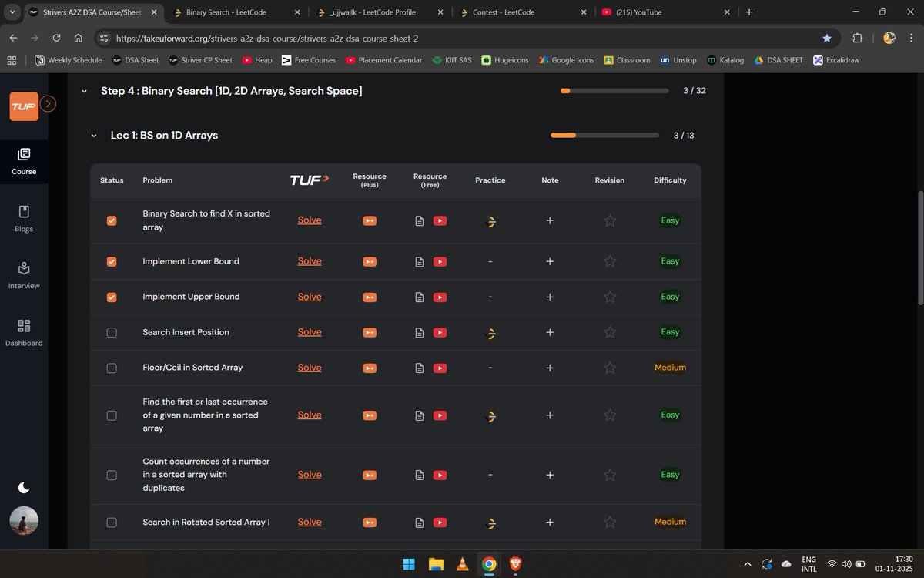
Task: Star Implement Lower Bound for revision
Action: coord(610,261)
